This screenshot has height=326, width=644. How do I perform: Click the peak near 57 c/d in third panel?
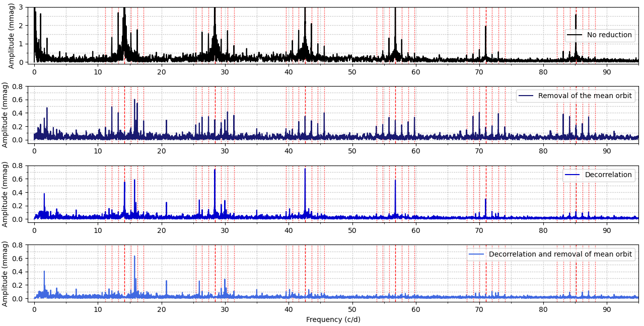tap(395, 181)
